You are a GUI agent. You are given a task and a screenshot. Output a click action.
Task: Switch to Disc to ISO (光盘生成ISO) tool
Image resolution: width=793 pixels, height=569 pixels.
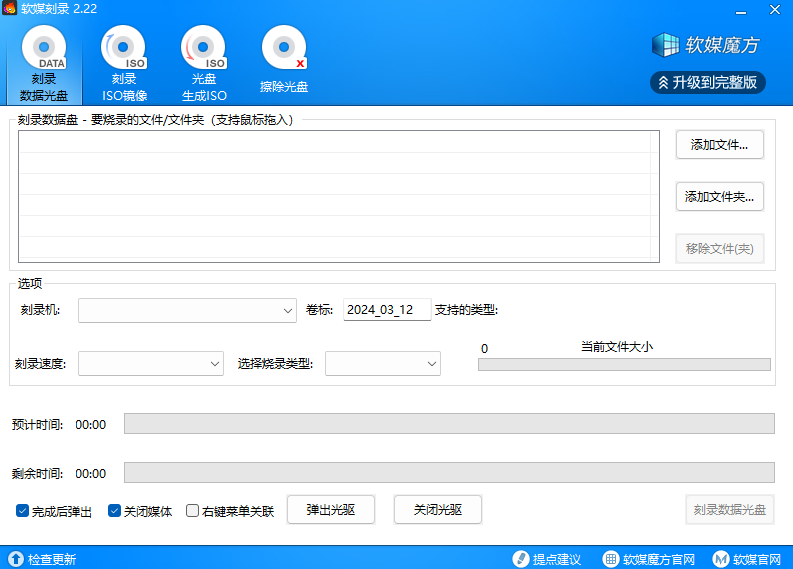(x=204, y=50)
